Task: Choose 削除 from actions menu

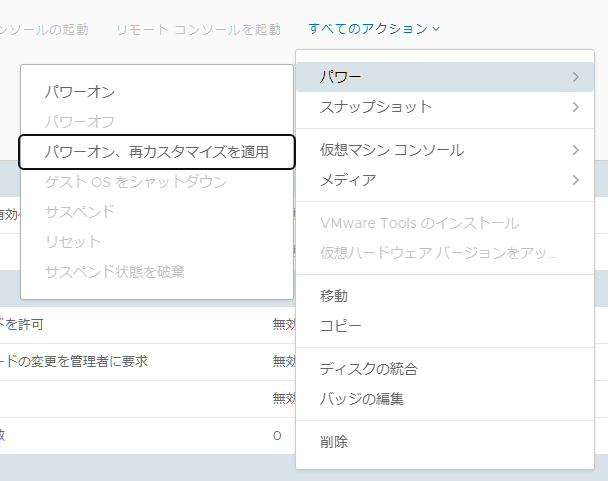Action: (x=445, y=442)
